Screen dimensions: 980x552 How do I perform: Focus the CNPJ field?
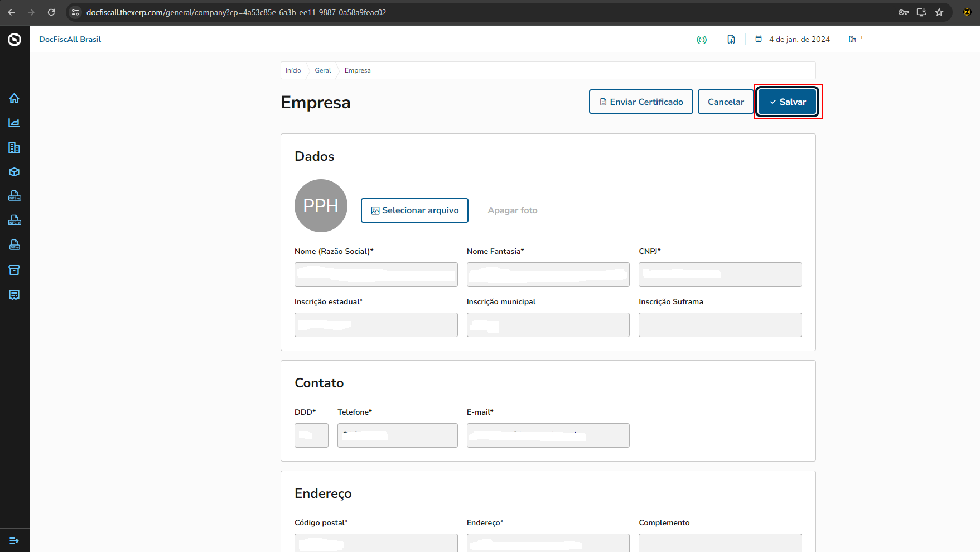tap(720, 275)
